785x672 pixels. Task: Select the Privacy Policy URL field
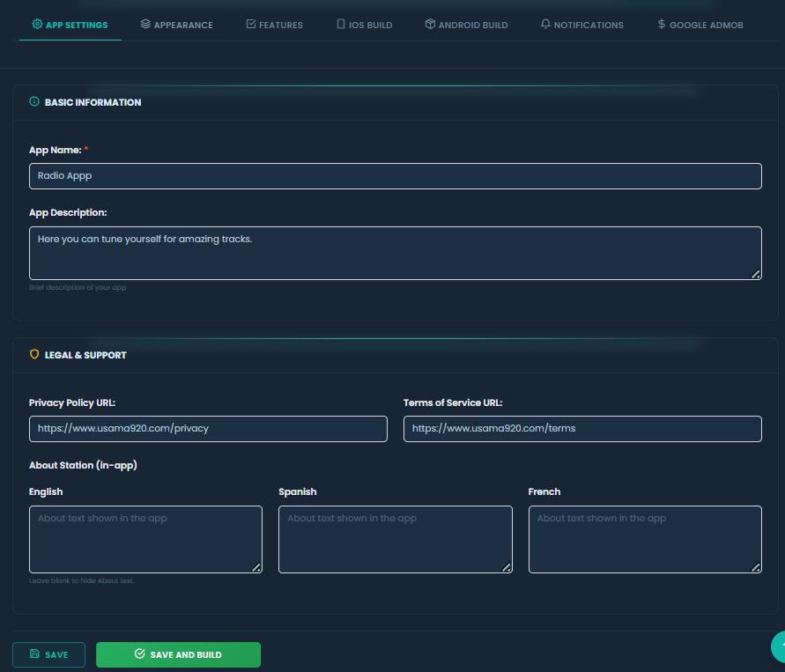coord(208,429)
